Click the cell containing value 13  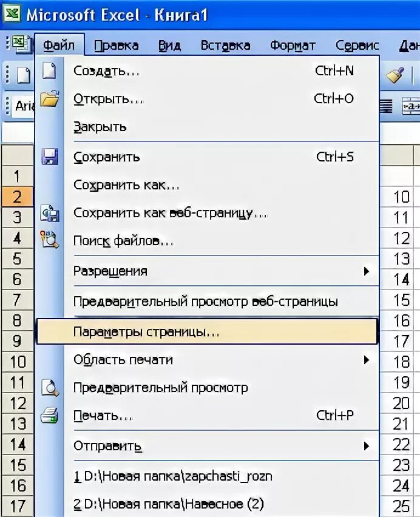pyautogui.click(x=397, y=259)
